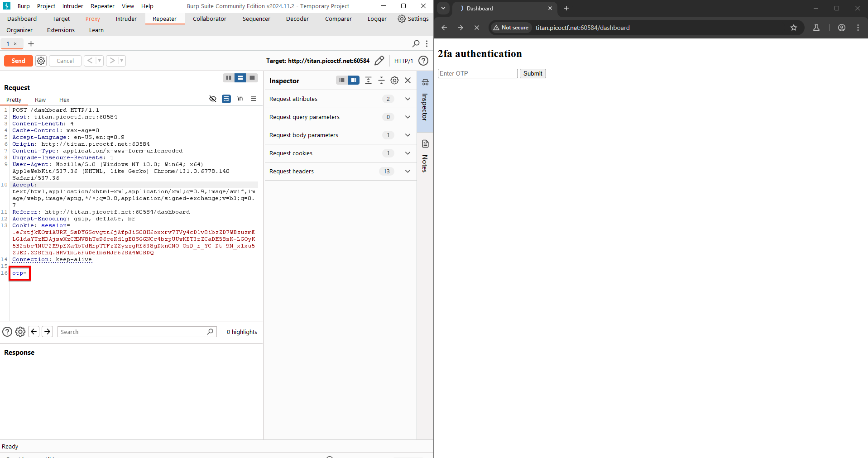Switch to top-bottom request/response layout
The image size is (868, 458).
[x=240, y=78]
